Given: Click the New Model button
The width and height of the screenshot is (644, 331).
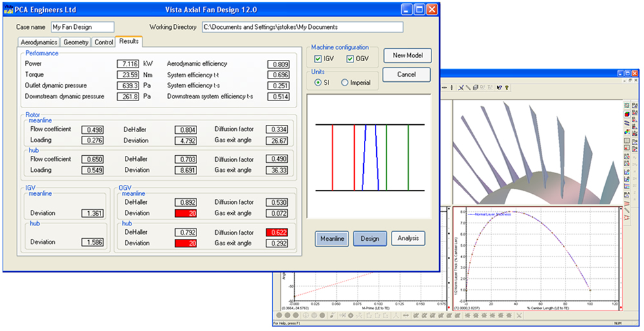Looking at the screenshot, I should (408, 55).
